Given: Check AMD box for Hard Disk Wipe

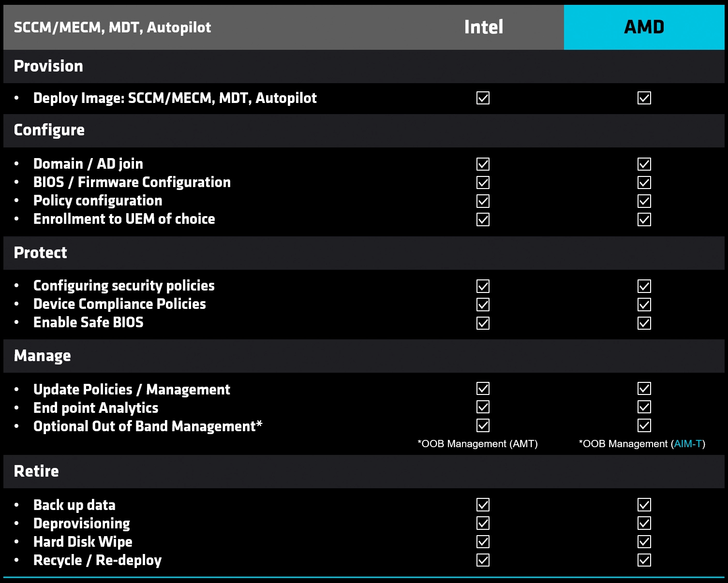Looking at the screenshot, I should (644, 542).
